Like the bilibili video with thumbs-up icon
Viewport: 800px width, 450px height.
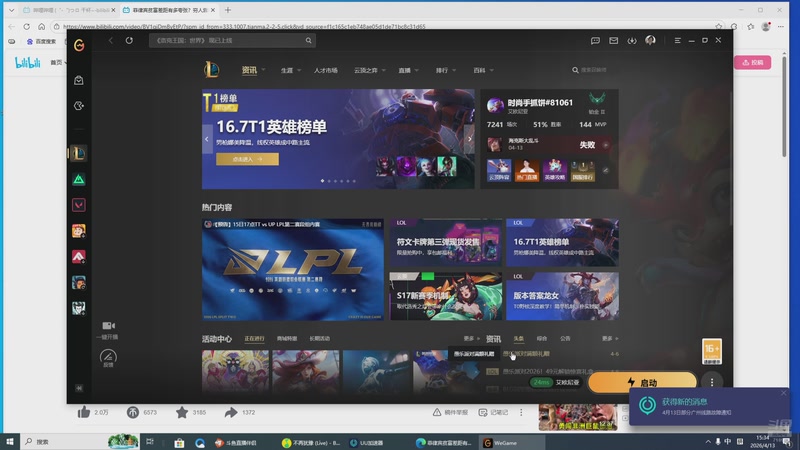(x=84, y=412)
